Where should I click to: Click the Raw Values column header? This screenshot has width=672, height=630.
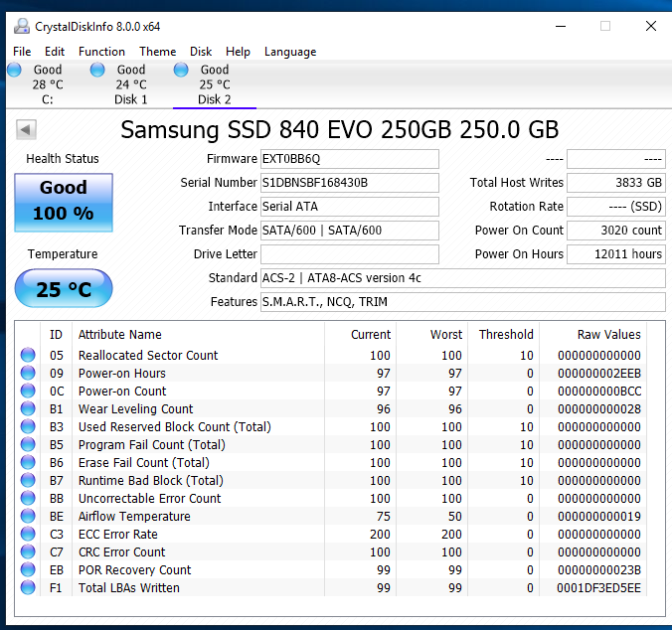point(608,335)
